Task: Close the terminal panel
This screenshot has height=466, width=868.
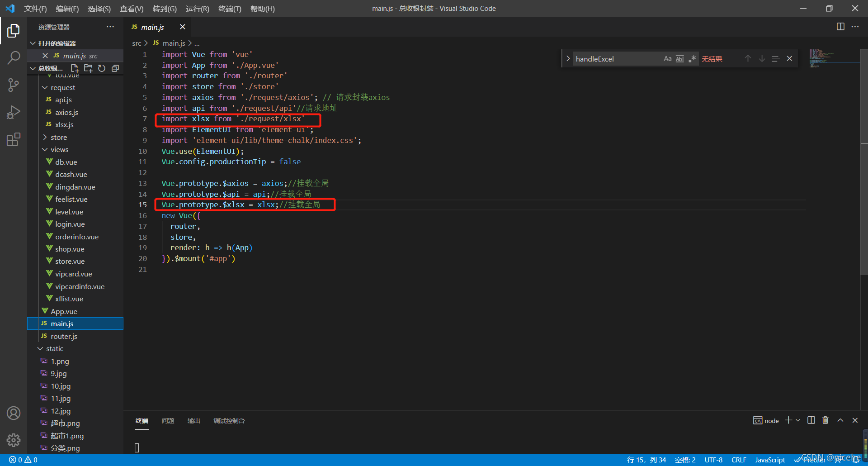Action: point(855,420)
